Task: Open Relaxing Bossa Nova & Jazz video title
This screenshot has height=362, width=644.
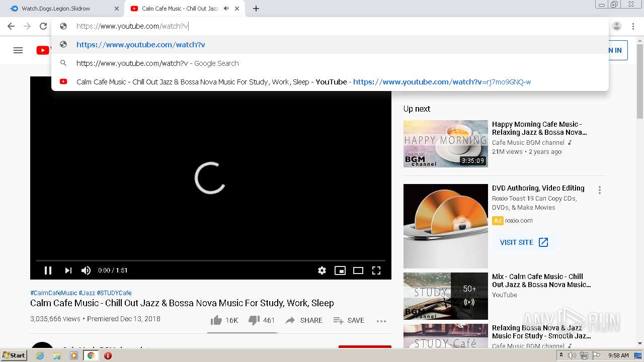Action: 541,332
